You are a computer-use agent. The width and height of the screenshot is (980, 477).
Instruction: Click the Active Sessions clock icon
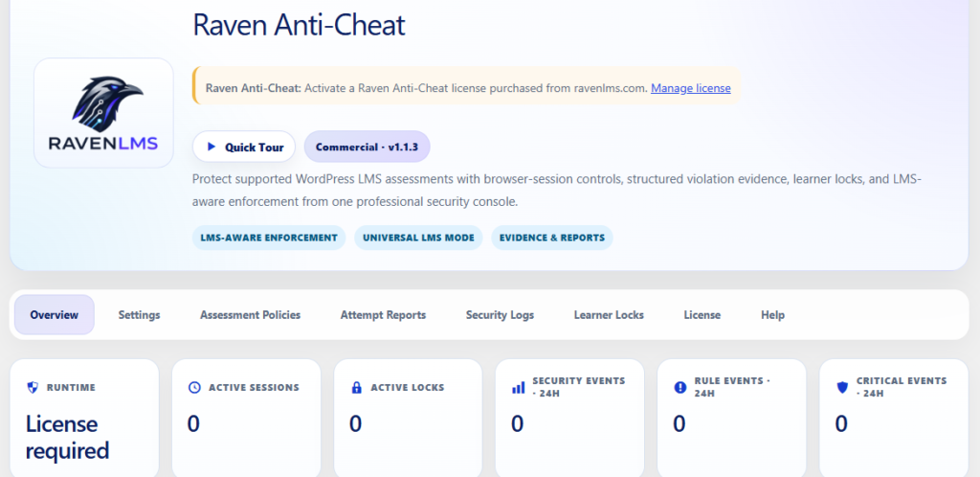(x=194, y=388)
